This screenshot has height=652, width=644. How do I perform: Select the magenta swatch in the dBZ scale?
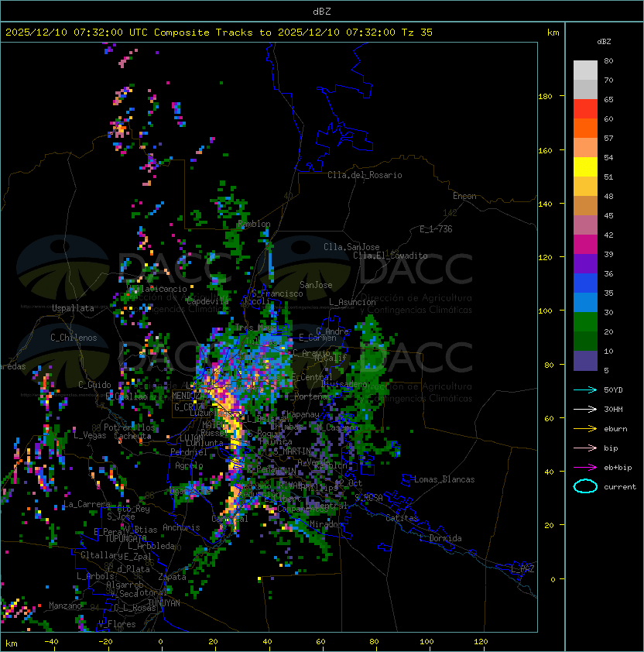coord(585,245)
